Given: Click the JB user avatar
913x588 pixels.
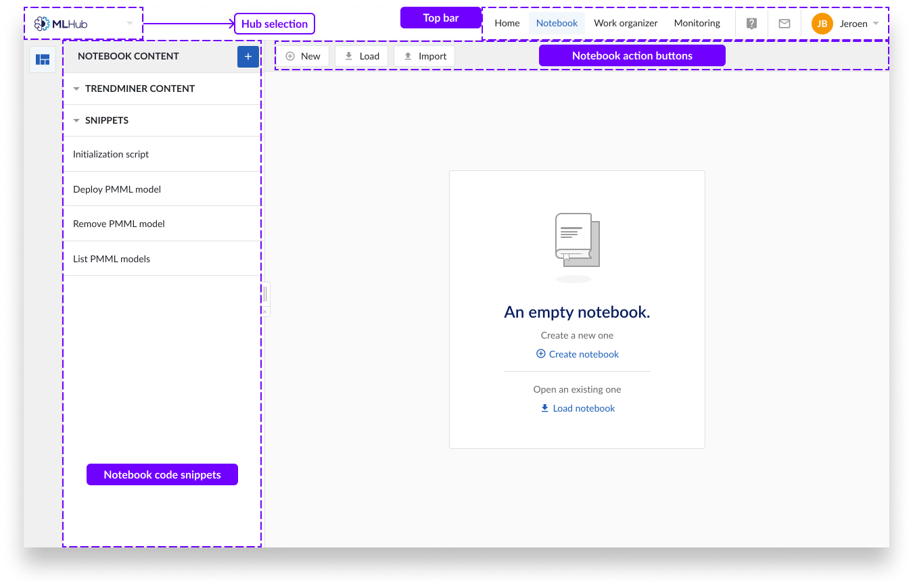Looking at the screenshot, I should click(822, 24).
